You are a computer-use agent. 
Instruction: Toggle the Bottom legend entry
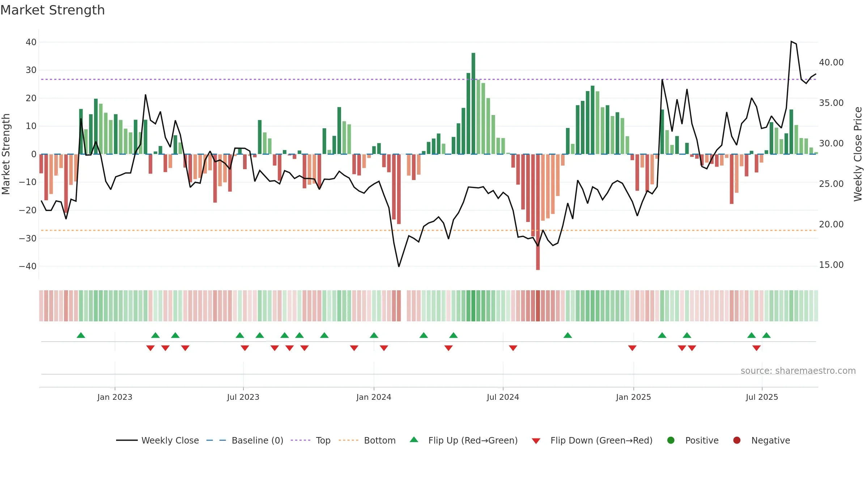tap(367, 440)
